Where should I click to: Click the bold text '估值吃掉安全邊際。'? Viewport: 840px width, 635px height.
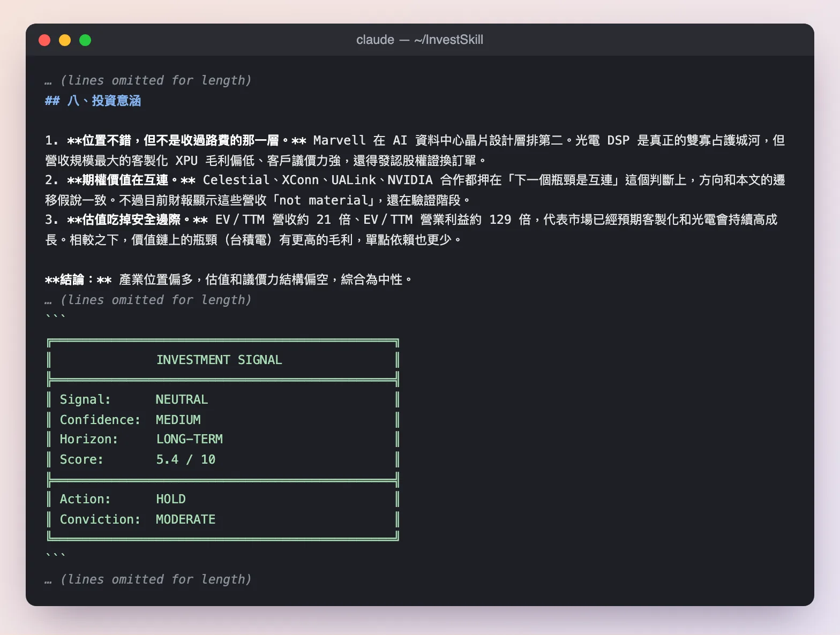136,220
